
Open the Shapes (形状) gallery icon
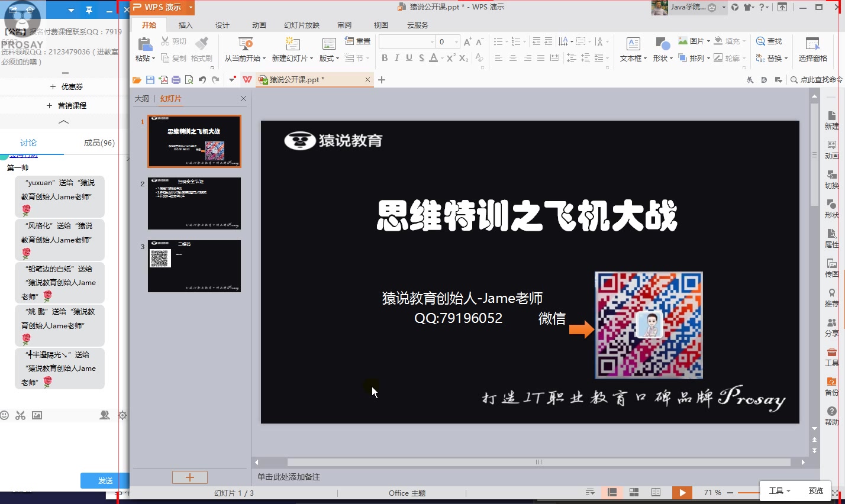[x=662, y=44]
